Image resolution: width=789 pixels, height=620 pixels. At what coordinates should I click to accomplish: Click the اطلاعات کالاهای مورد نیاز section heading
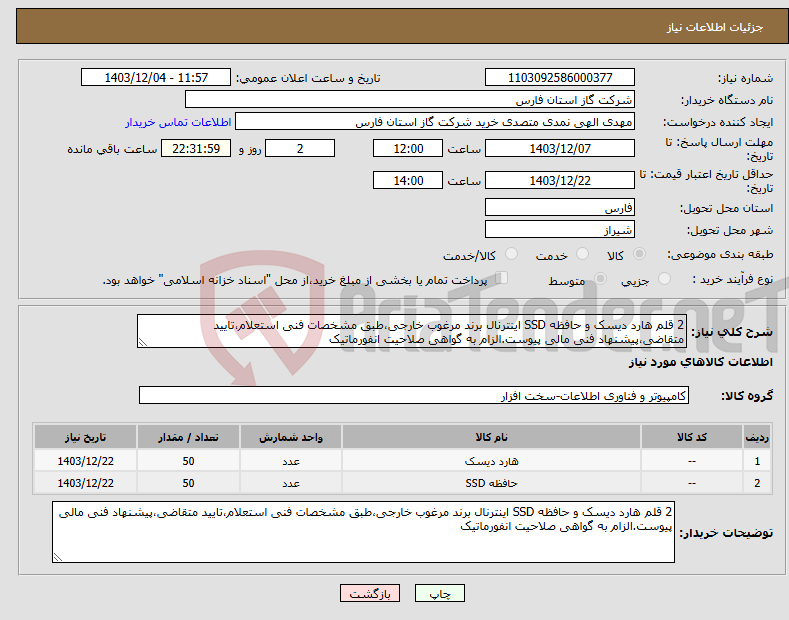tap(700, 362)
